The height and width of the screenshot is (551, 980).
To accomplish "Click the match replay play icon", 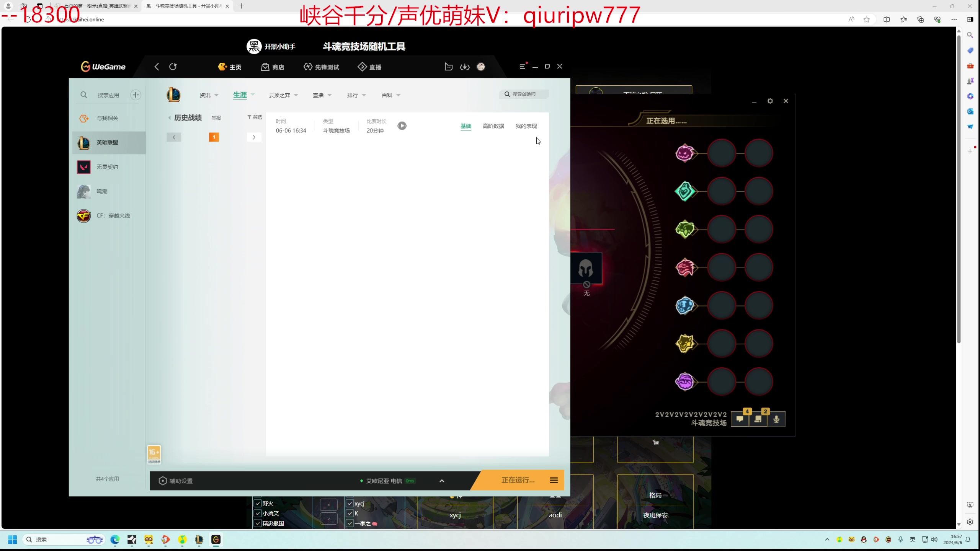I will click(x=402, y=126).
